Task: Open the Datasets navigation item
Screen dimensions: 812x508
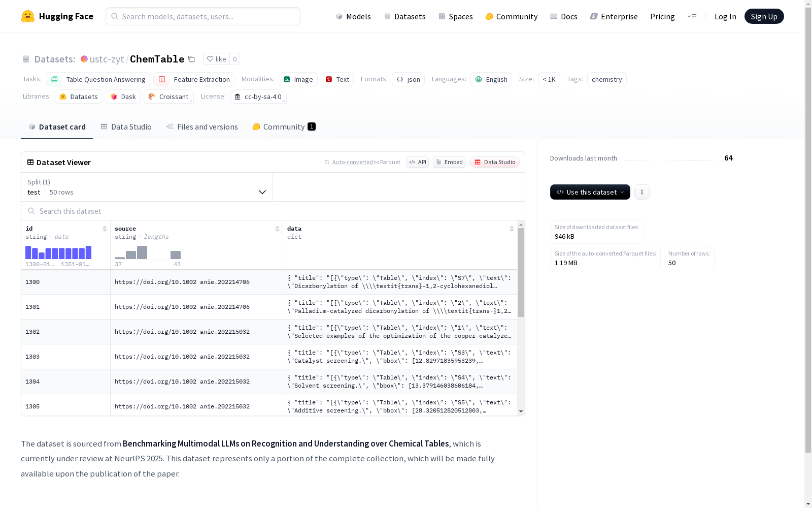Action: (x=404, y=16)
